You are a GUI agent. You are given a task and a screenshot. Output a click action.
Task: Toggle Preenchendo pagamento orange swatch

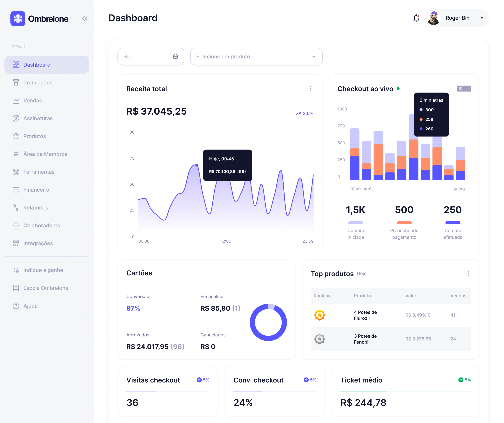coord(404,223)
